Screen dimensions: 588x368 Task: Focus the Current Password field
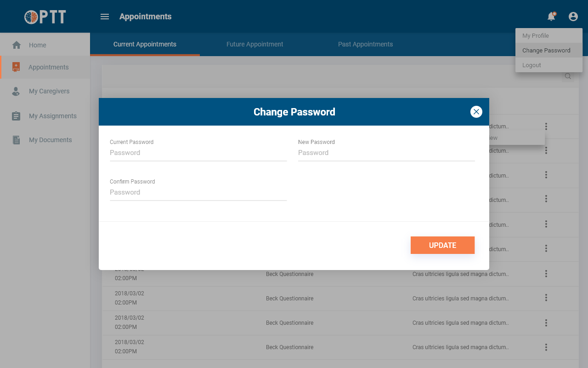[x=198, y=153]
